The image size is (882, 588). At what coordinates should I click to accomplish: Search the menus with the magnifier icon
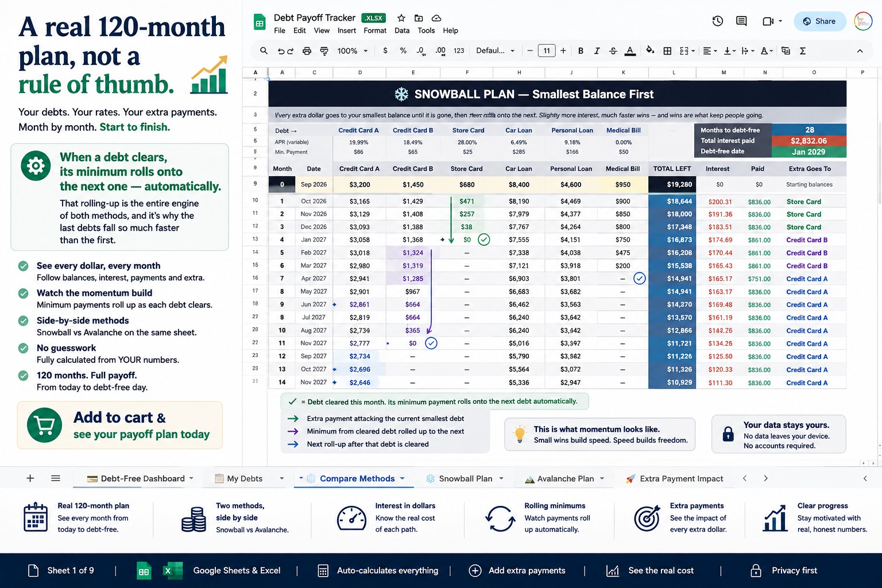pyautogui.click(x=264, y=51)
